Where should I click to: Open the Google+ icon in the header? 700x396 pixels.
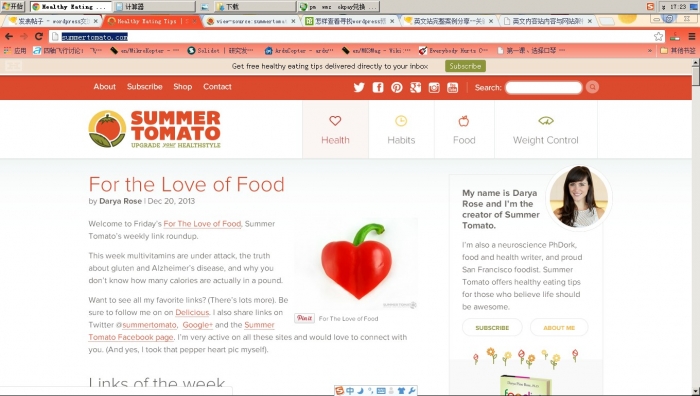[415, 87]
